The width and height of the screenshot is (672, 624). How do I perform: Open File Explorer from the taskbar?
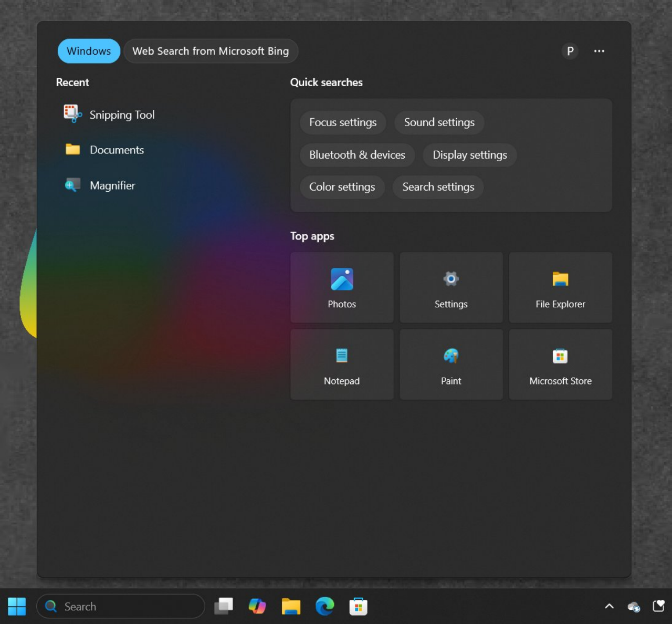[291, 607]
